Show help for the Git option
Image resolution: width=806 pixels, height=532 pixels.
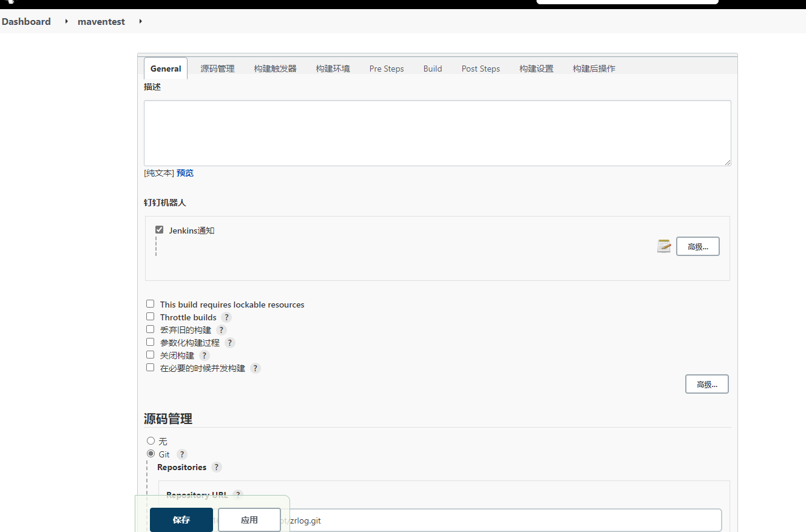[182, 454]
